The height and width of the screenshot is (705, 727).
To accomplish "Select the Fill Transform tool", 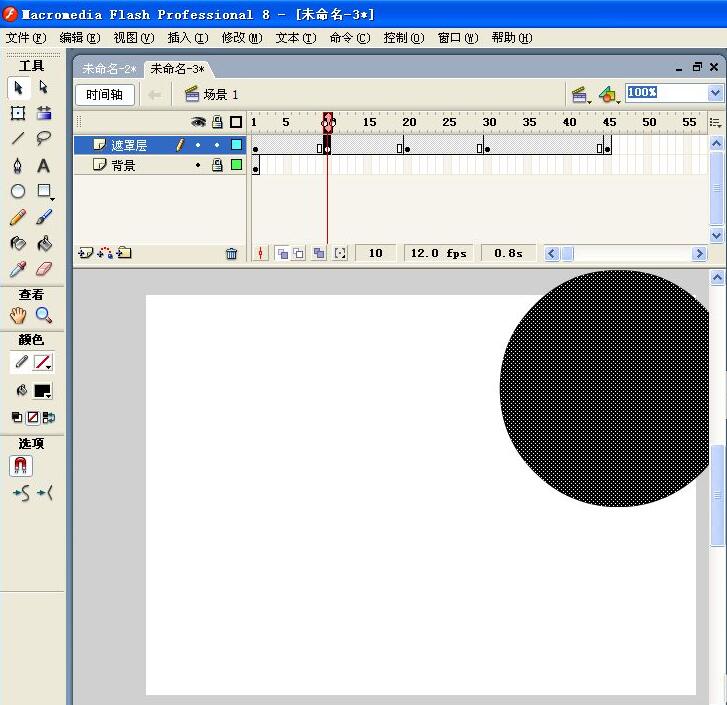I will (x=44, y=113).
